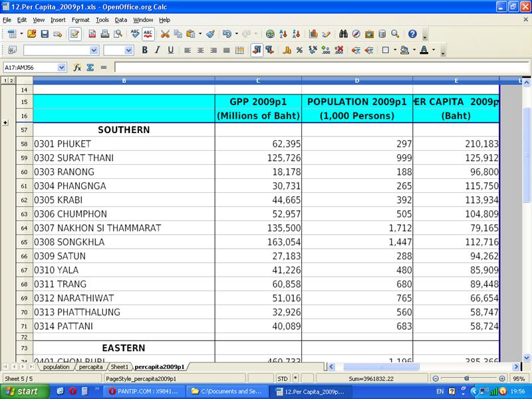Toggle bold formatting
This screenshot has height=399, width=532.
144,51
